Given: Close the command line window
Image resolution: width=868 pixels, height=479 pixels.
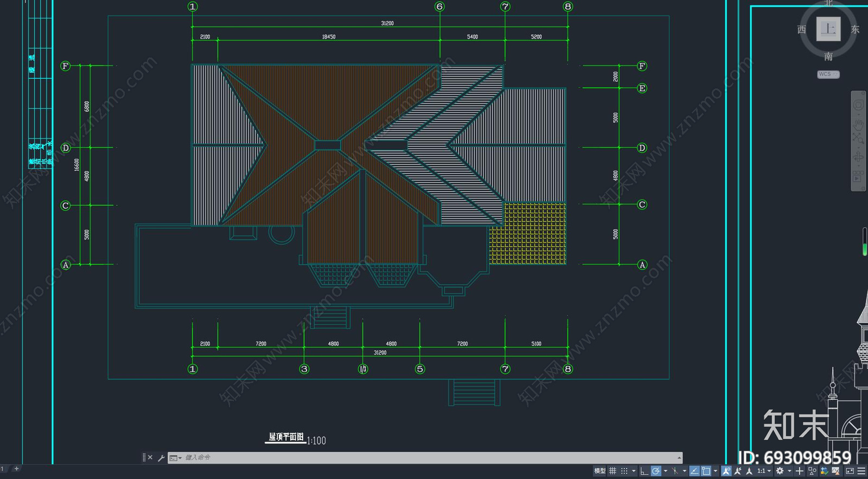Looking at the screenshot, I should click(150, 458).
